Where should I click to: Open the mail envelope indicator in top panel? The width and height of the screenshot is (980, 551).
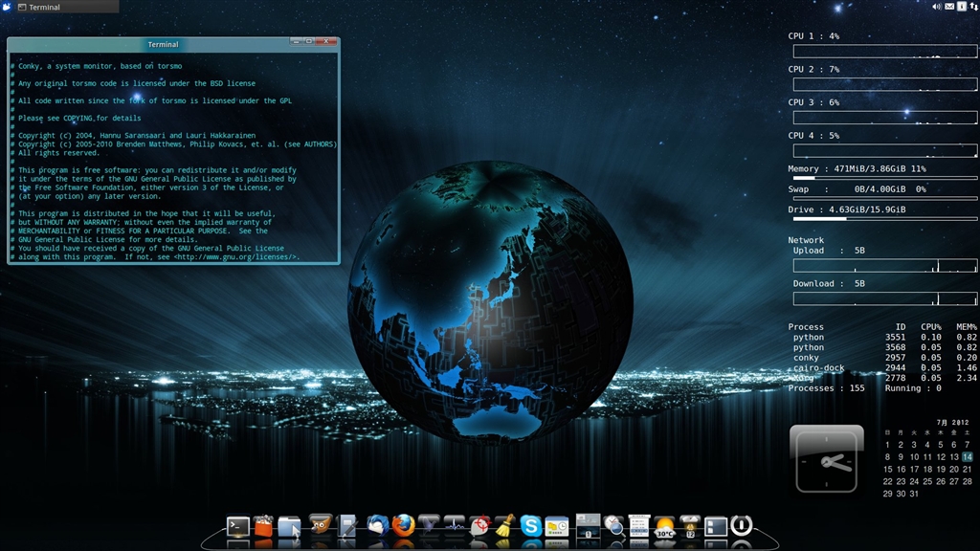click(949, 7)
